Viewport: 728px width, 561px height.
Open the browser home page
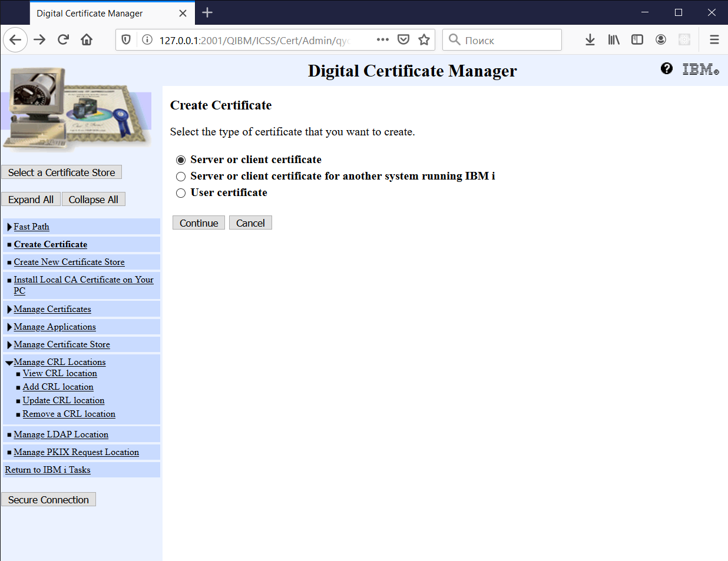[x=87, y=40]
